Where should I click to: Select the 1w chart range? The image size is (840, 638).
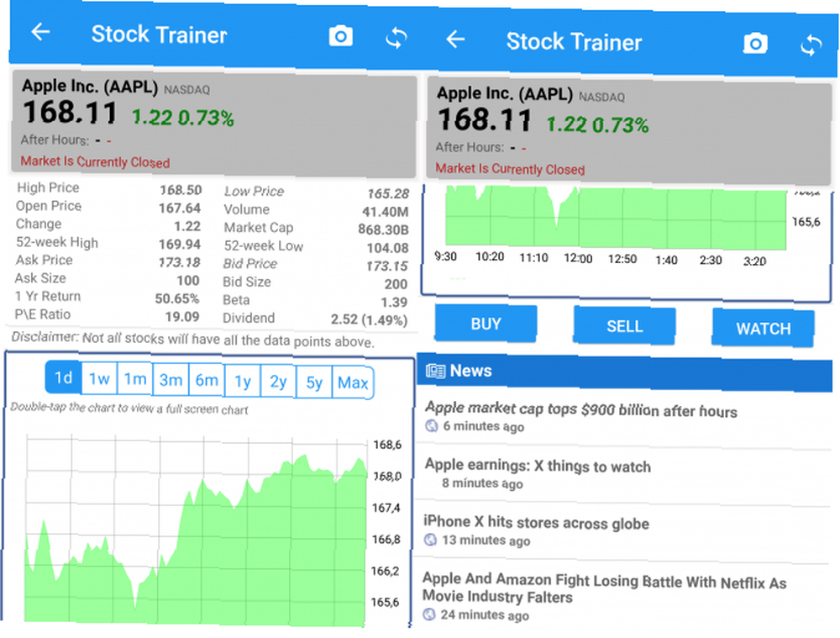click(99, 378)
